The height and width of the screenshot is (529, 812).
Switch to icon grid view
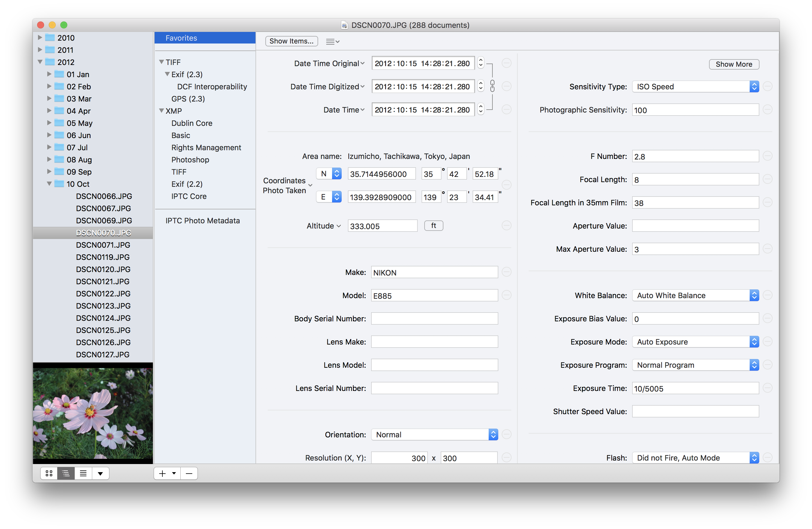pyautogui.click(x=49, y=473)
